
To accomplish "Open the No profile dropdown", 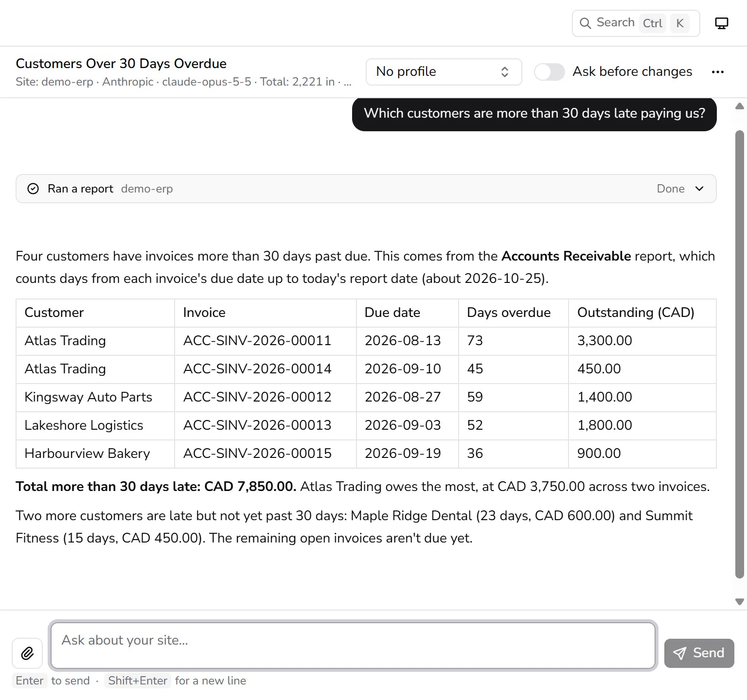I will point(444,72).
